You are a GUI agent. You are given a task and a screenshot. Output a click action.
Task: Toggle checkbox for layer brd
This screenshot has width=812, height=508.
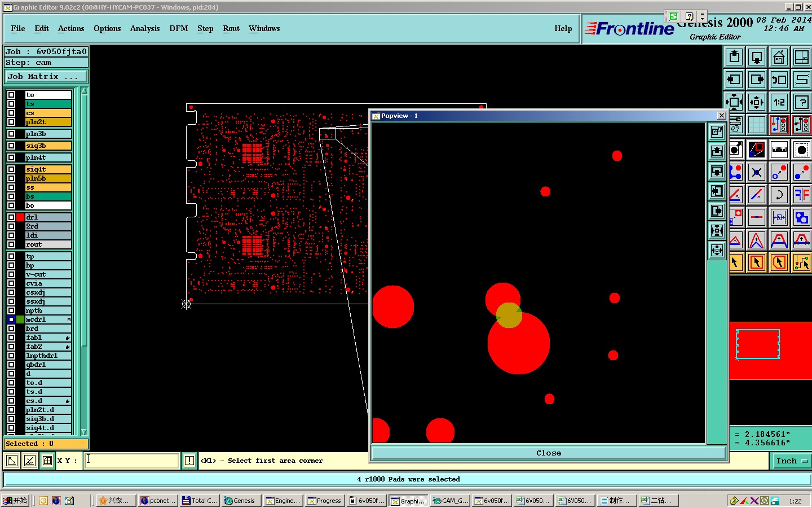[x=11, y=329]
